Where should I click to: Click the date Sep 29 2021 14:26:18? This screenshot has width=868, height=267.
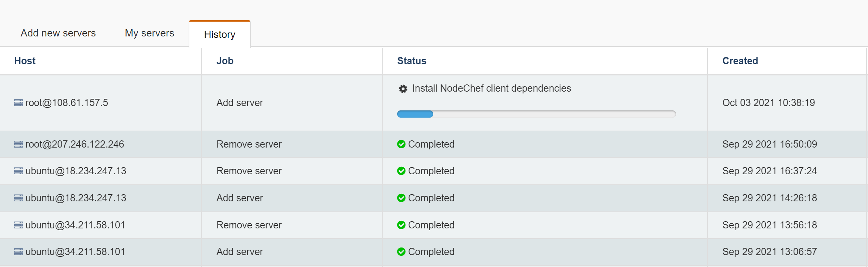(770, 198)
